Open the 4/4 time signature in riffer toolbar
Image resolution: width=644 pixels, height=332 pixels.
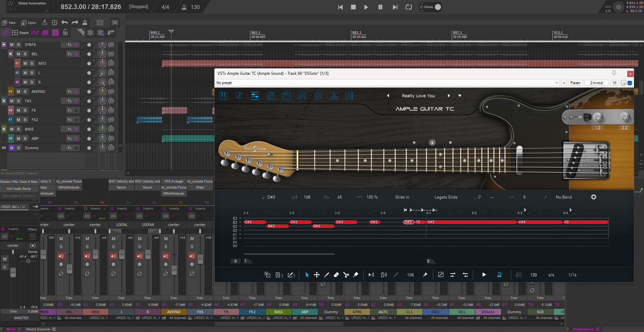click(x=551, y=275)
